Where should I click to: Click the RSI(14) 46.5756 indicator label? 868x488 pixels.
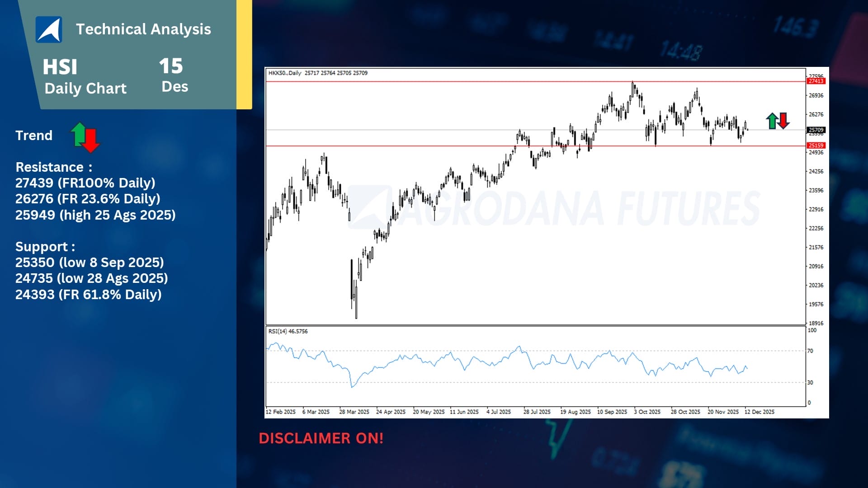[x=288, y=331]
